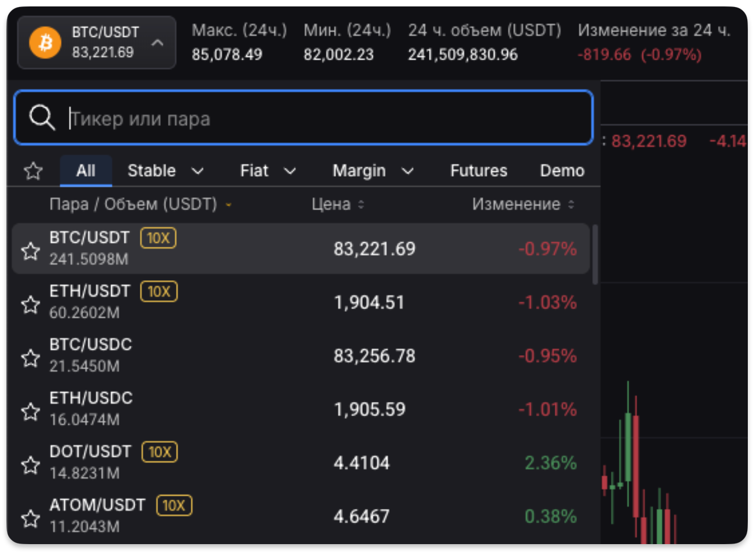Select the Demo tab

click(x=562, y=171)
